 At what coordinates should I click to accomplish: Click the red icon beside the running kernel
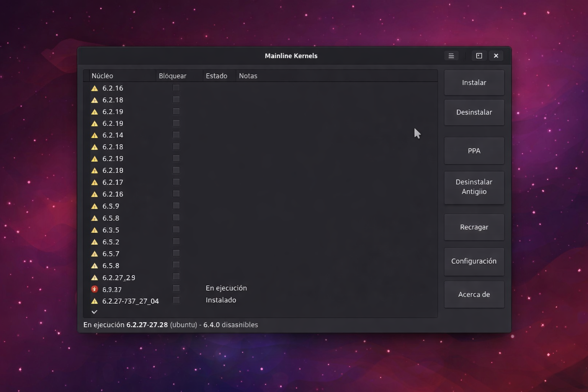click(95, 289)
